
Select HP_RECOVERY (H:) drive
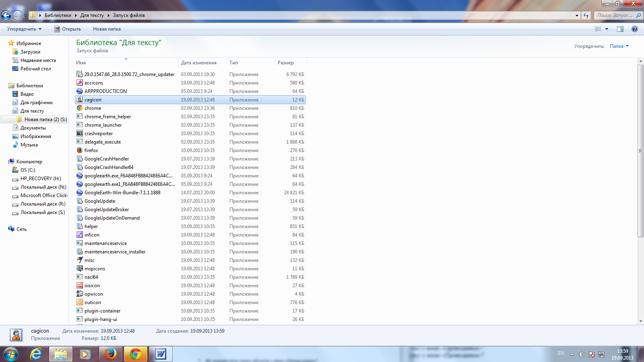tap(41, 179)
